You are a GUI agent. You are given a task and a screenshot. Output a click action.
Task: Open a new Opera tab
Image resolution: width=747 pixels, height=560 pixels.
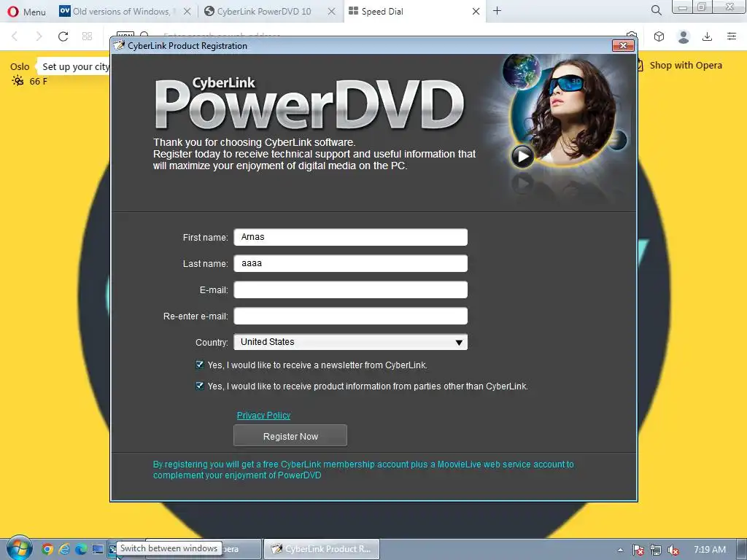497,11
